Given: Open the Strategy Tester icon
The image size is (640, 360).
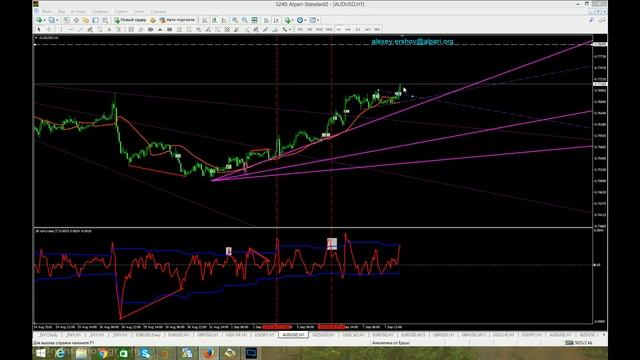Looking at the screenshot, I should pos(105,20).
